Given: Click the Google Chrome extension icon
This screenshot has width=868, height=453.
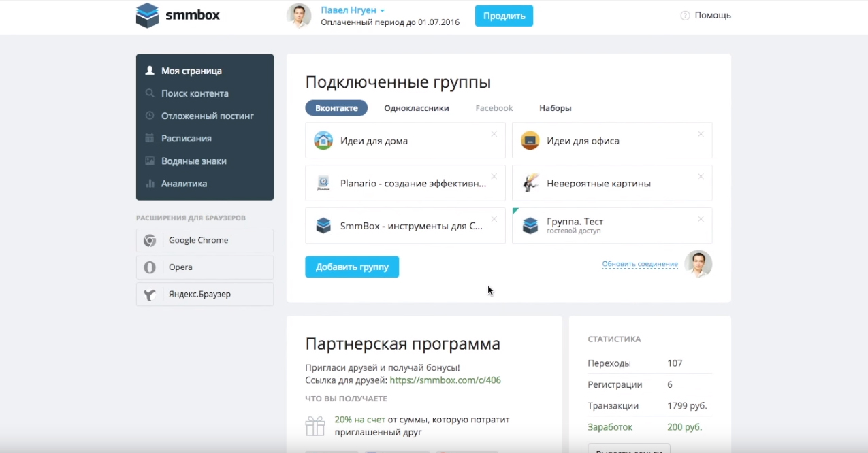Looking at the screenshot, I should [x=150, y=241].
